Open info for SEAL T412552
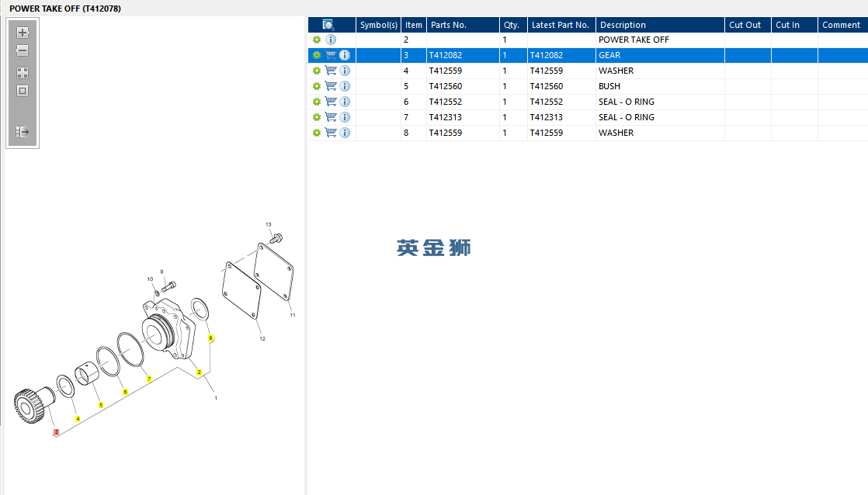868x495 pixels. tap(345, 102)
